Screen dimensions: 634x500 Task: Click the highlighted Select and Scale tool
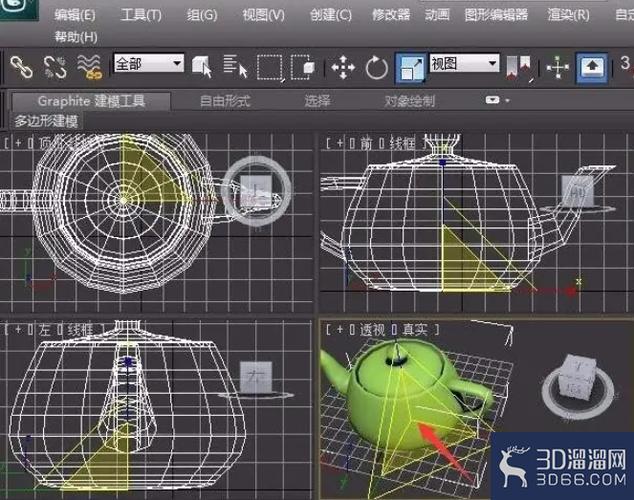point(410,68)
